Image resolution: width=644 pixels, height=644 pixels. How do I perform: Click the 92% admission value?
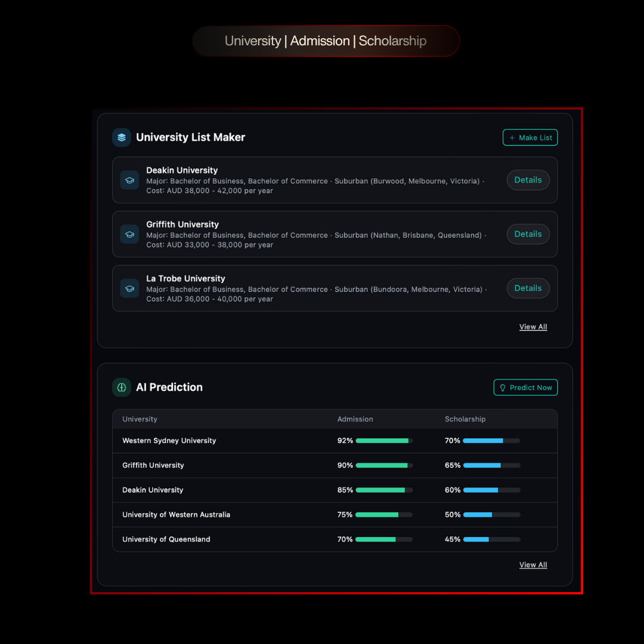click(x=345, y=441)
